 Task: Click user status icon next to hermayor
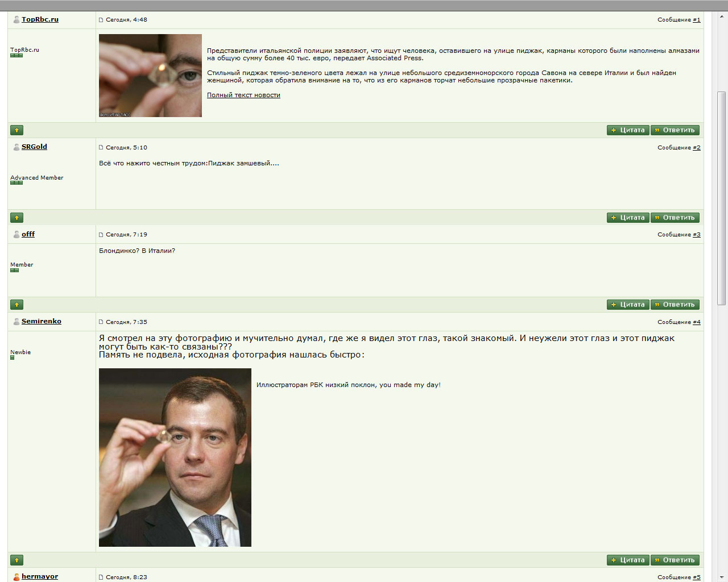16,577
